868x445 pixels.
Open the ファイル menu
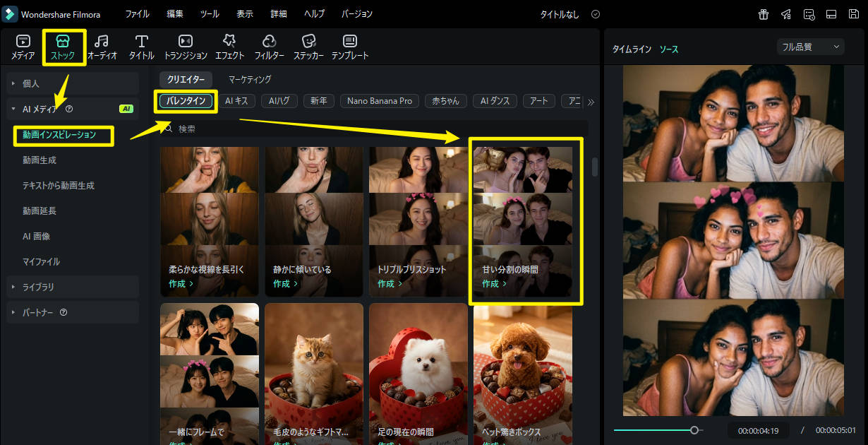tap(137, 13)
